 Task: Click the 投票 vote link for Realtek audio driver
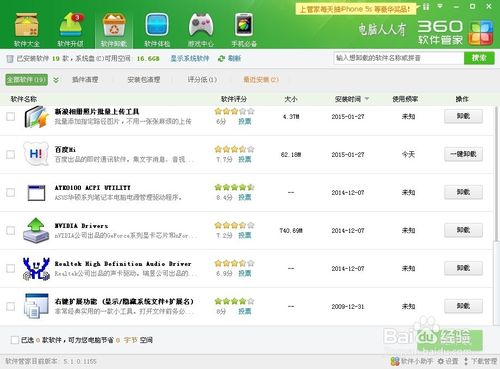click(x=245, y=274)
